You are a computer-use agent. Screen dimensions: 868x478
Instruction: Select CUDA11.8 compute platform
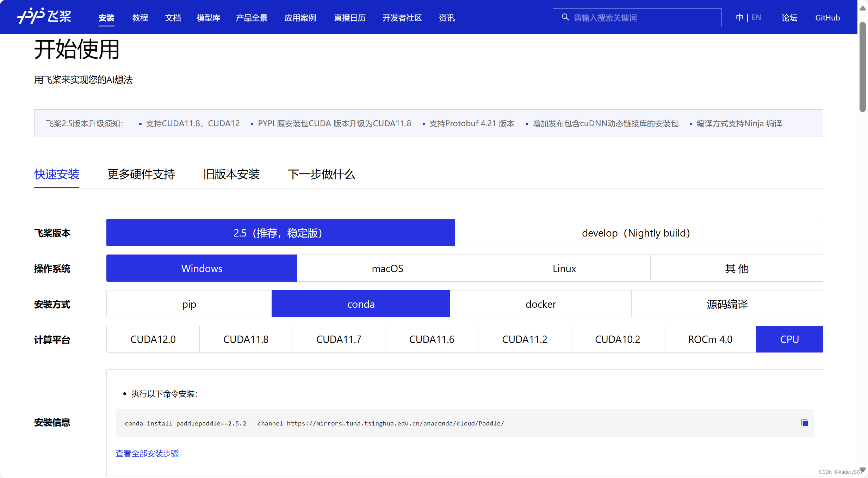246,339
